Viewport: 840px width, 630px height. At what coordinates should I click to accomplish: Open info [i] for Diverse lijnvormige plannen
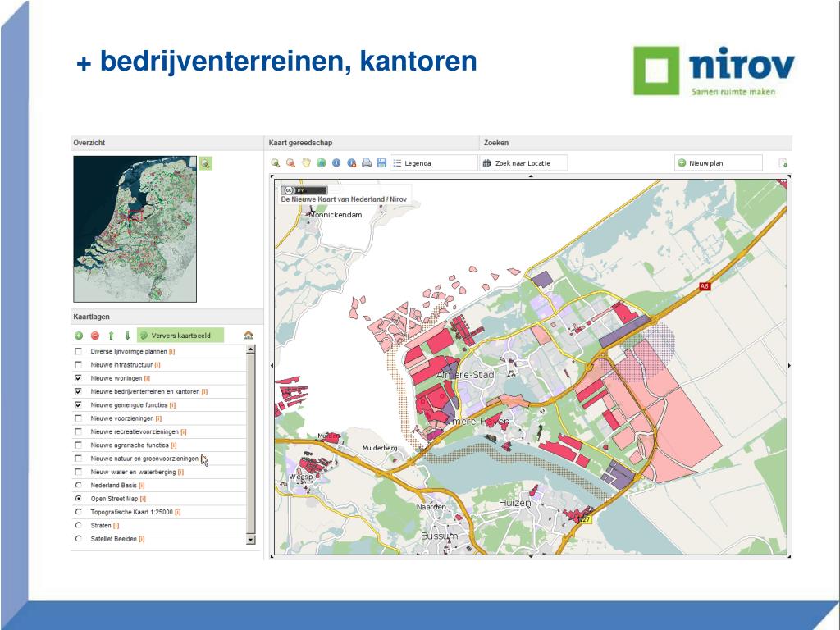172,351
